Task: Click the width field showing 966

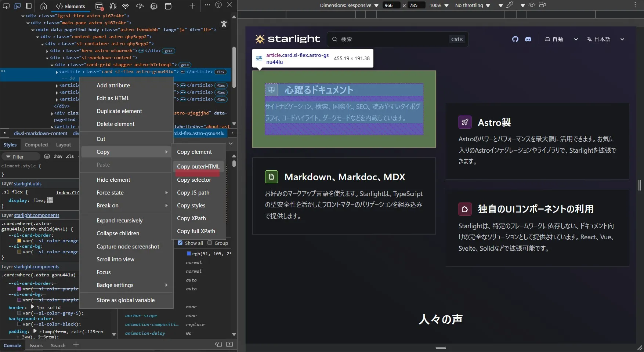Action: click(391, 5)
